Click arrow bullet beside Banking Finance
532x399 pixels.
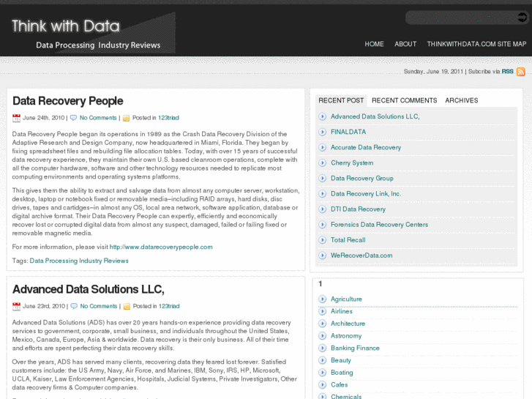coord(322,348)
